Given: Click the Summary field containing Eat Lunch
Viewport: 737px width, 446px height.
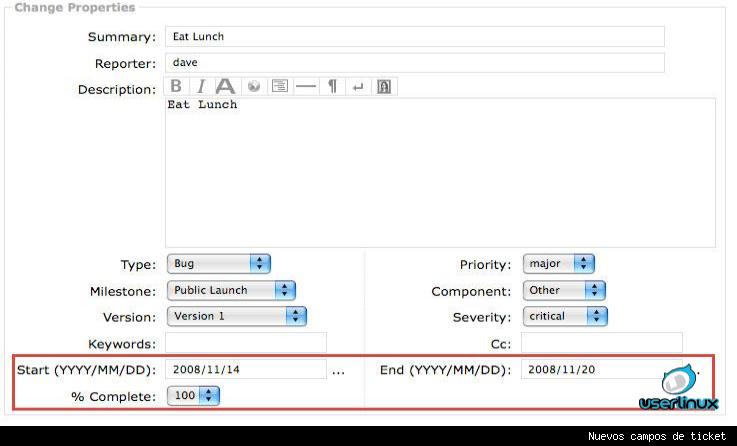Looking at the screenshot, I should pyautogui.click(x=414, y=37).
